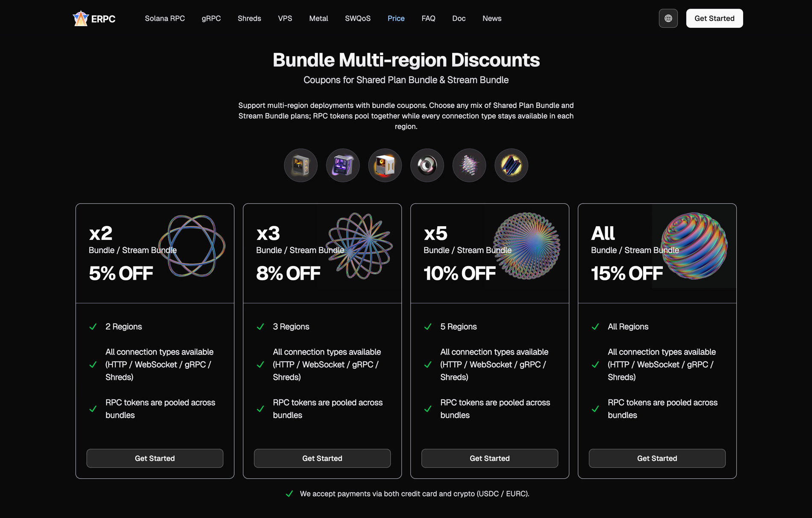Open the FAQ page from the navbar
The width and height of the screenshot is (812, 518).
(428, 18)
